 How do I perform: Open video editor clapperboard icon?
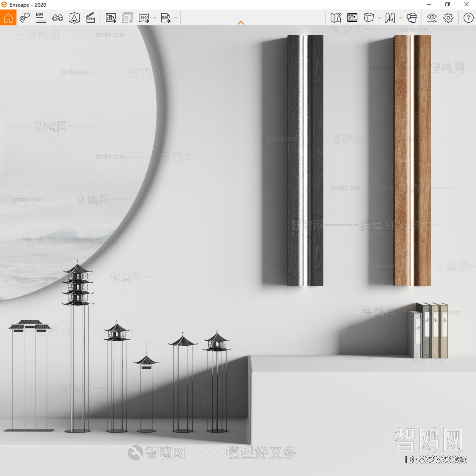(x=90, y=18)
